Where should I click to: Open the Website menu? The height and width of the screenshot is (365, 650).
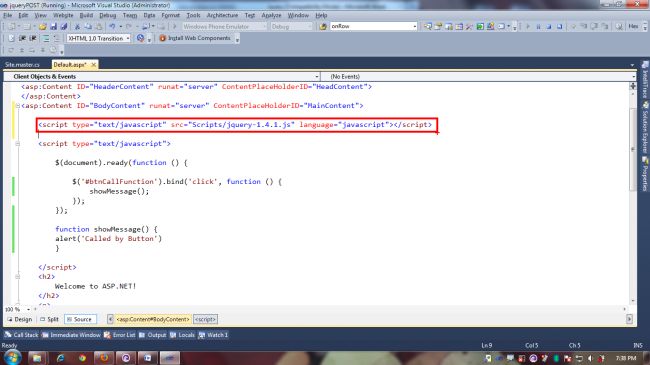tap(63, 15)
